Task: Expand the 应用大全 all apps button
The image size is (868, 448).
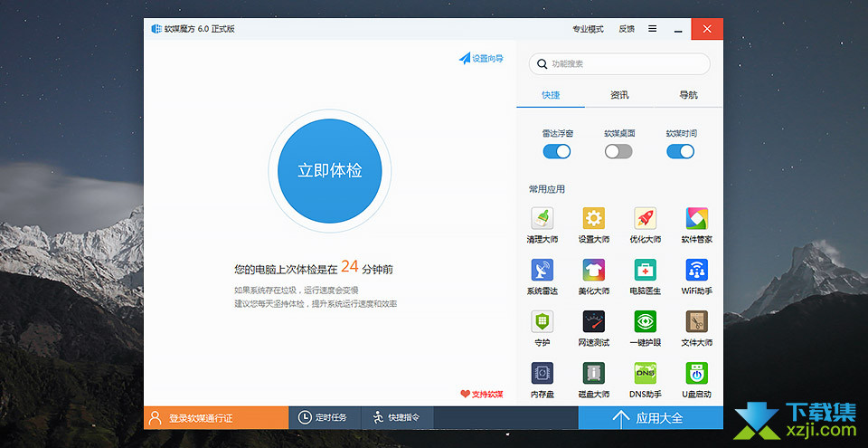Action: [650, 417]
